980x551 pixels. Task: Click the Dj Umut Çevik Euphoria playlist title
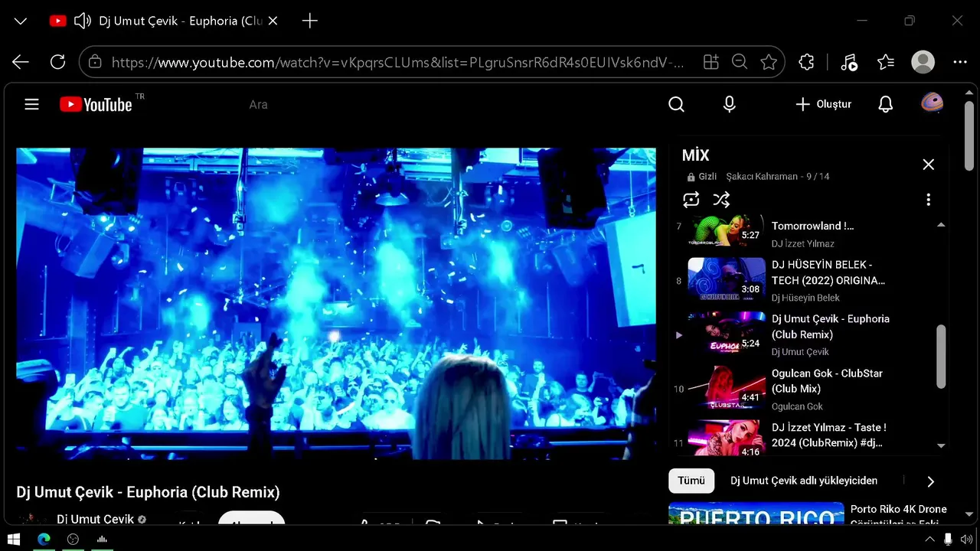(x=831, y=327)
